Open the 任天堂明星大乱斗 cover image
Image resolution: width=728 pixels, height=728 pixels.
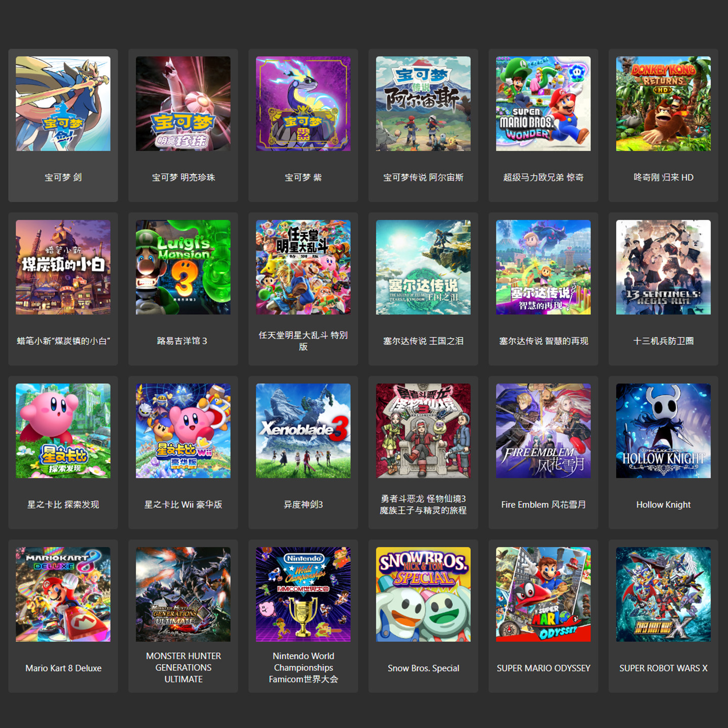click(303, 267)
